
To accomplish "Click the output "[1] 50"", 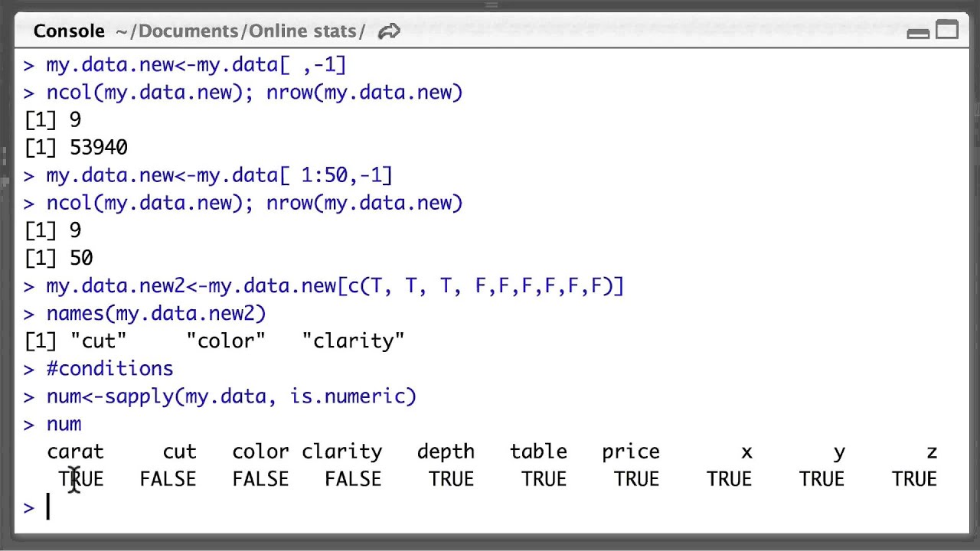I will (x=59, y=258).
